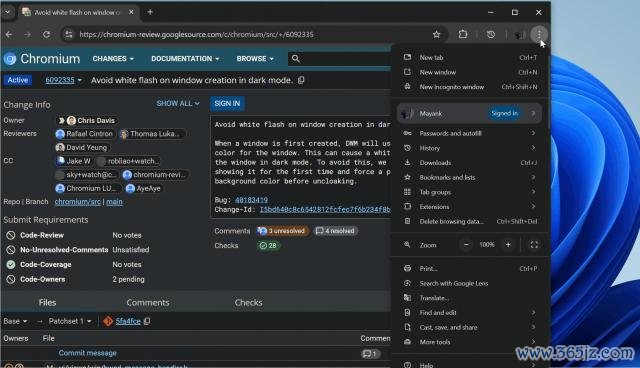The height and width of the screenshot is (368, 640).
Task: Reload the page with refresh icon
Action: (x=47, y=35)
